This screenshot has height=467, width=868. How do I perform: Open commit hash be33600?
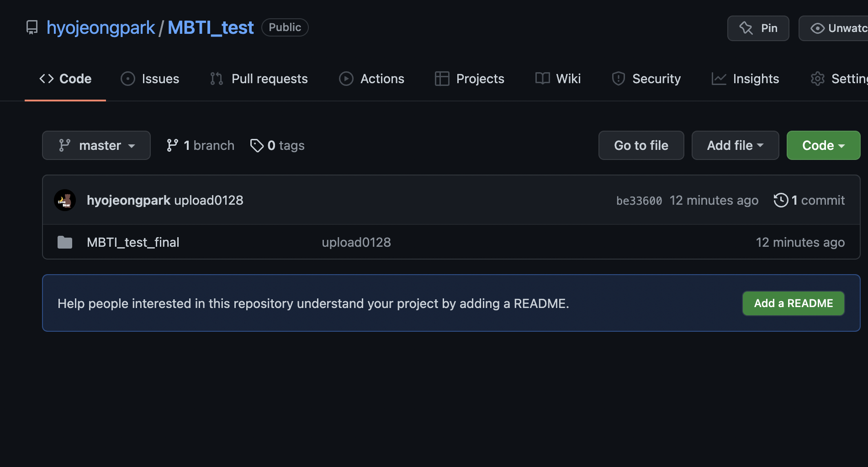pos(639,201)
